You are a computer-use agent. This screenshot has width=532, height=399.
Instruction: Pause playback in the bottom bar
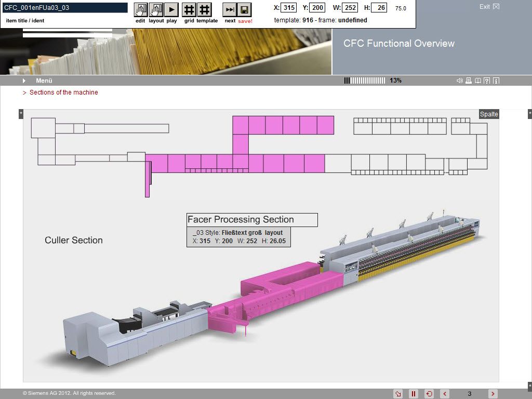414,394
